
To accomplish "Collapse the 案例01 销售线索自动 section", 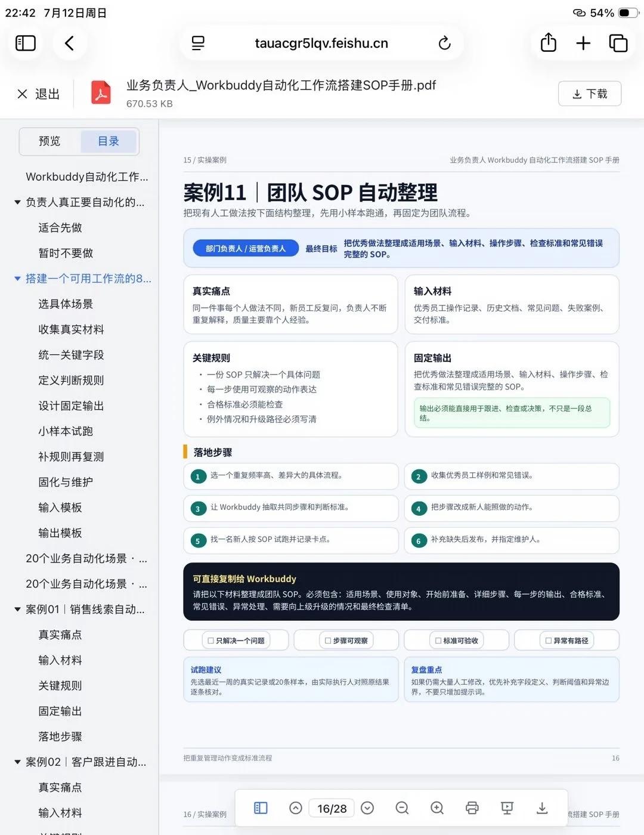I will pos(17,610).
